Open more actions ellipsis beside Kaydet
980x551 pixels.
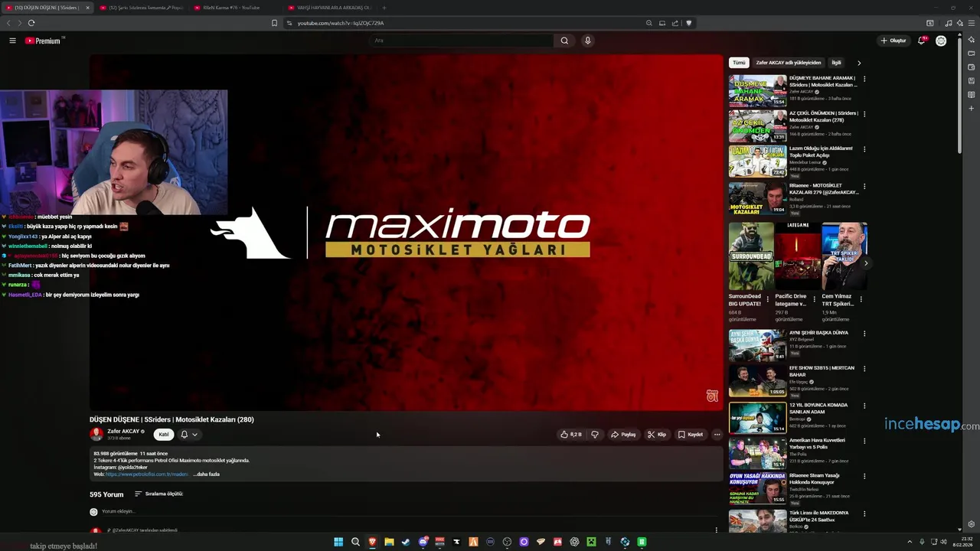coord(717,435)
